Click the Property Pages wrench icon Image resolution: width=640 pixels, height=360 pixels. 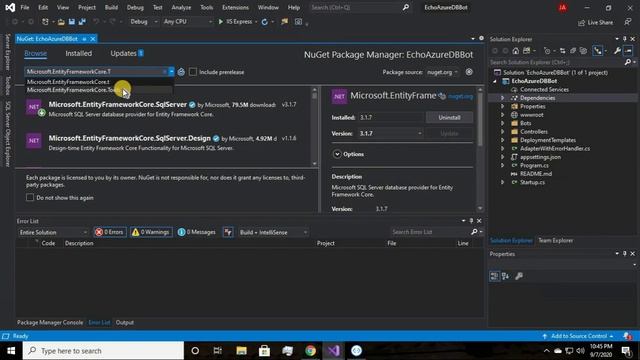519,276
